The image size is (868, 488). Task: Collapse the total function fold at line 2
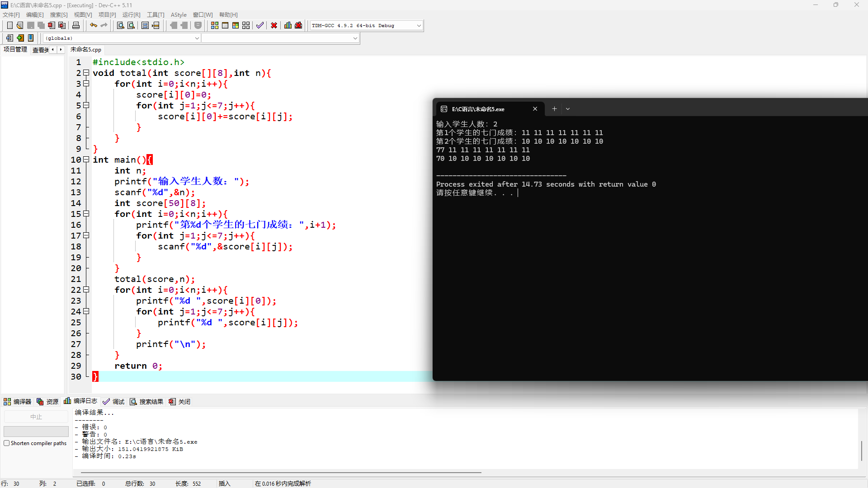click(86, 73)
